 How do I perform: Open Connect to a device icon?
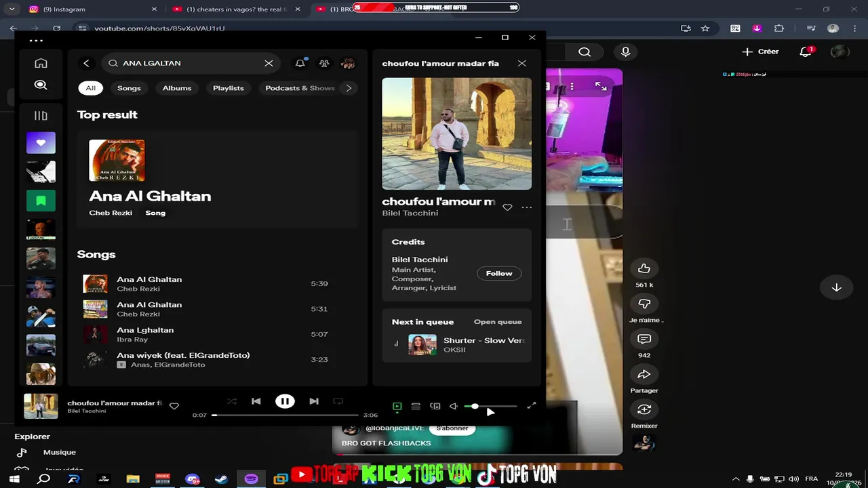[435, 407]
